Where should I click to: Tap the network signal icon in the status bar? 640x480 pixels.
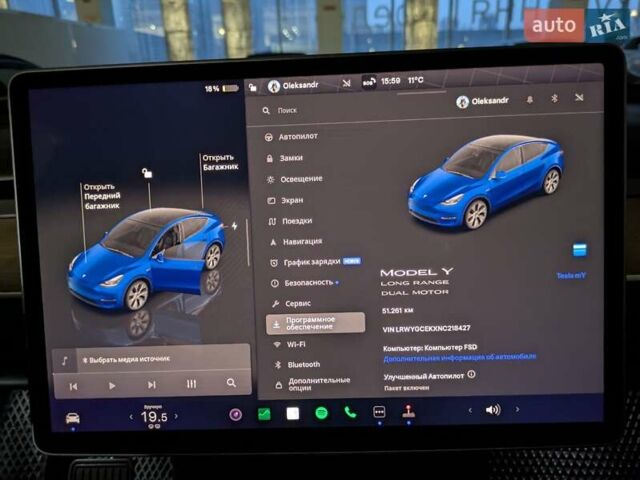click(347, 84)
